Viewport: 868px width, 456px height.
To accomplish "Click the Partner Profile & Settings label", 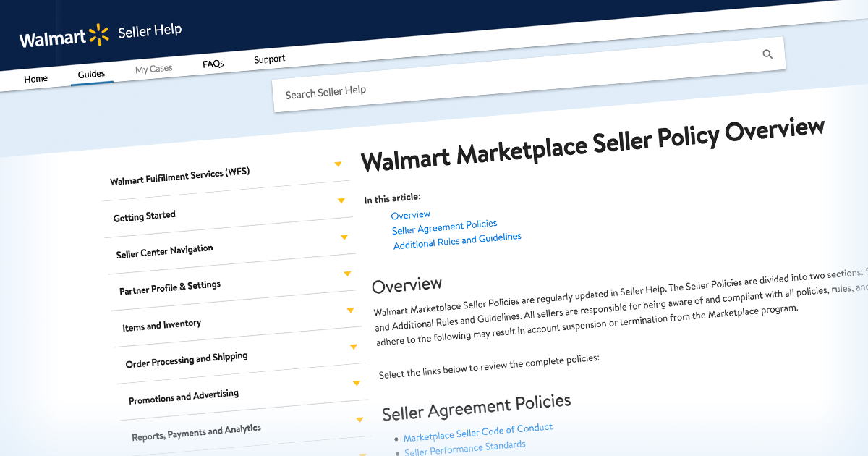I will (170, 287).
